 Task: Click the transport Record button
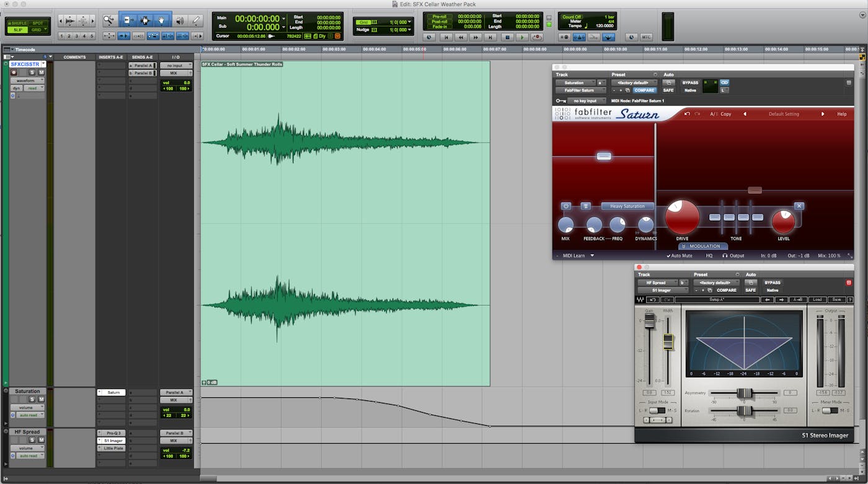pos(537,37)
